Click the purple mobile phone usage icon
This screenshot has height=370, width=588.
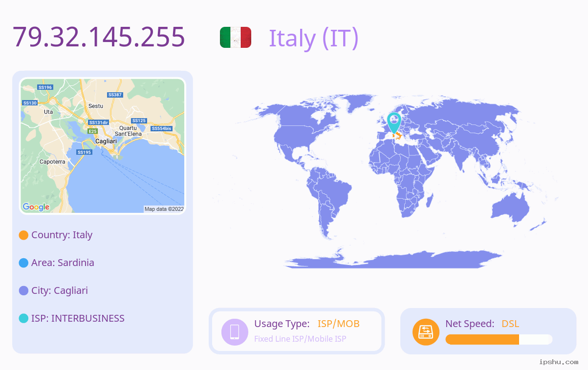[x=235, y=331]
